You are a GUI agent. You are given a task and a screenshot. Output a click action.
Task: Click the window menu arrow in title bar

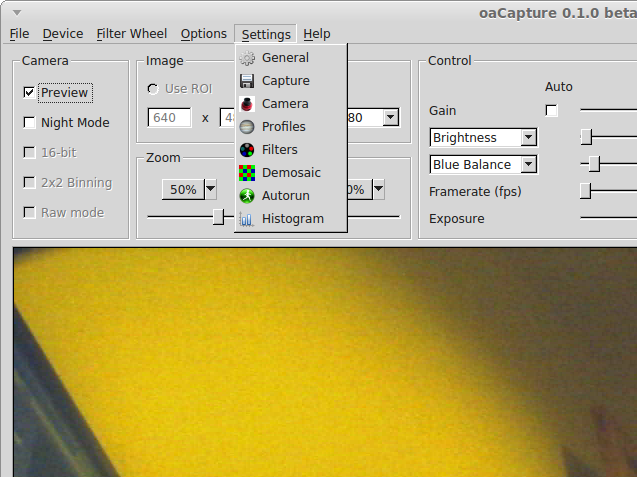[x=17, y=13]
